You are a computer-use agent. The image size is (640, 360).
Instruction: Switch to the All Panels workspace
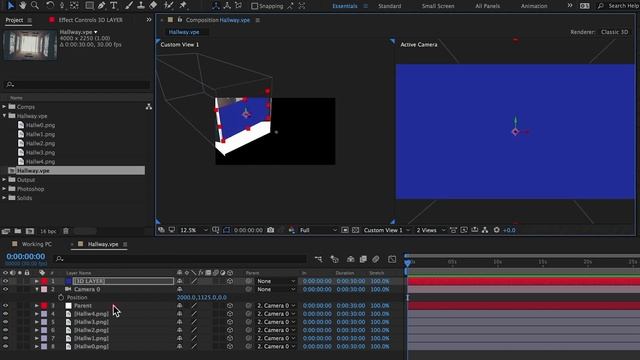[x=487, y=6]
